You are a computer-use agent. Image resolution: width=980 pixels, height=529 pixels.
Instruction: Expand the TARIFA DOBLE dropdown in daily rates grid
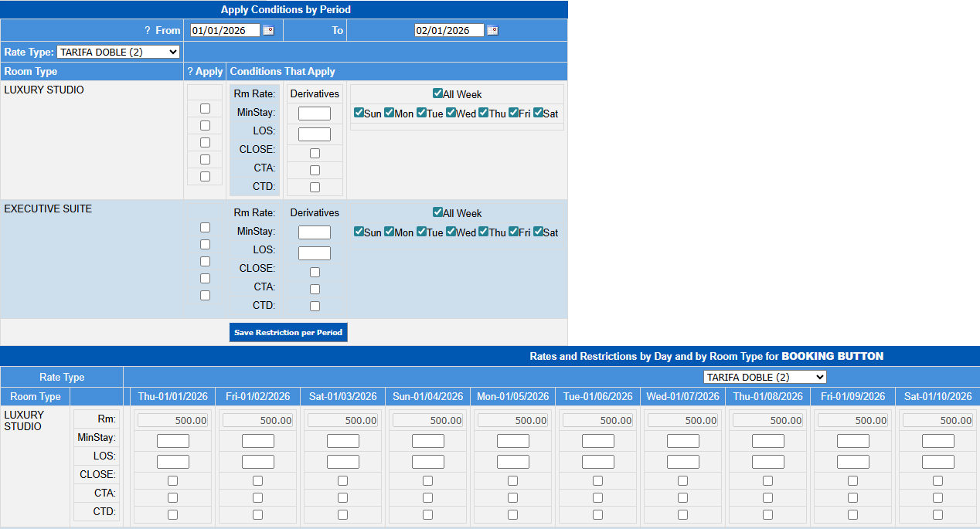click(x=764, y=377)
